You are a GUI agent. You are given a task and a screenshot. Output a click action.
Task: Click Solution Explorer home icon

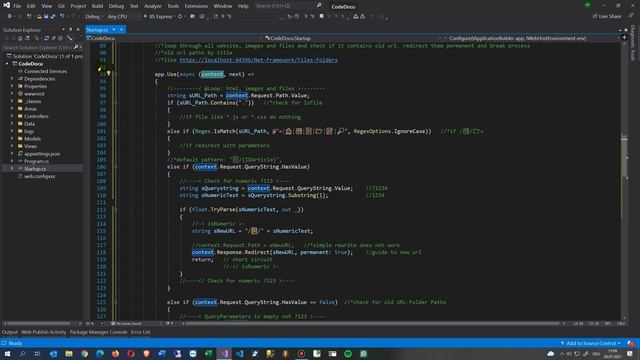coord(20,38)
